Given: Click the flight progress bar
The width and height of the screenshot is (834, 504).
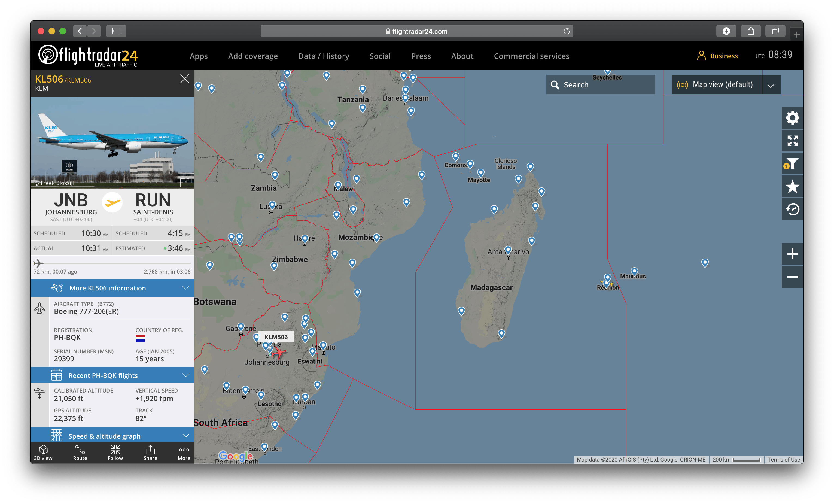Looking at the screenshot, I should pyautogui.click(x=112, y=263).
